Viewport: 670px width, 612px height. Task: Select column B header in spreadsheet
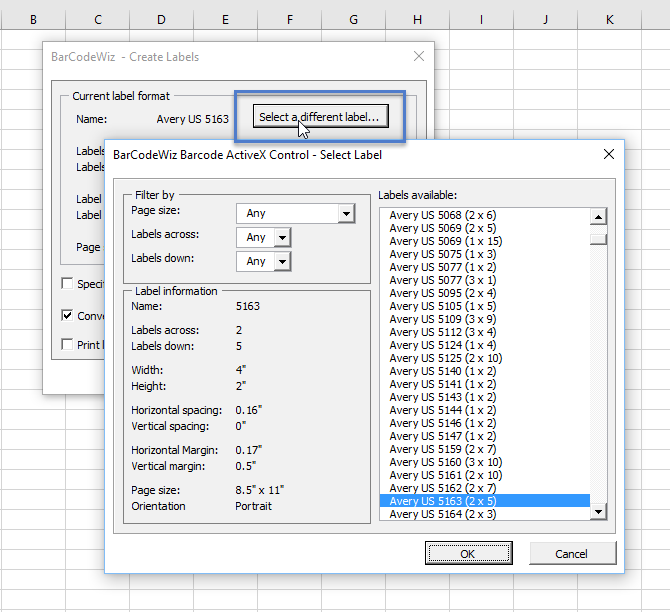pyautogui.click(x=33, y=20)
